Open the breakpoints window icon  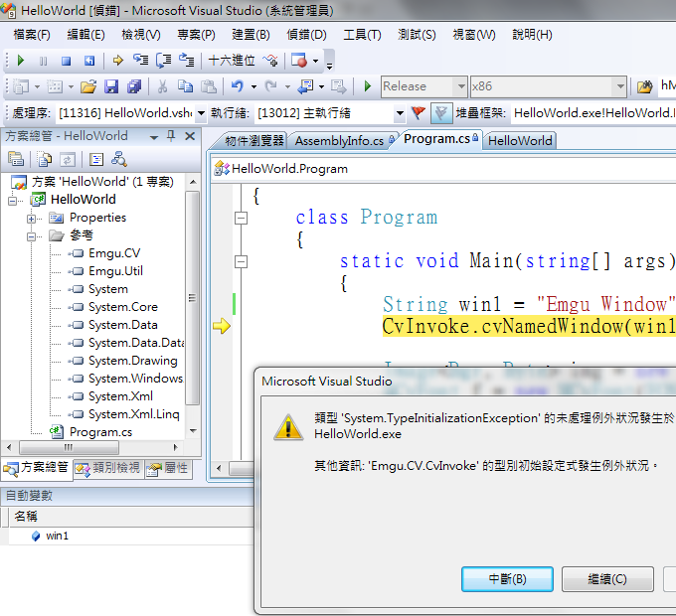coord(299,61)
